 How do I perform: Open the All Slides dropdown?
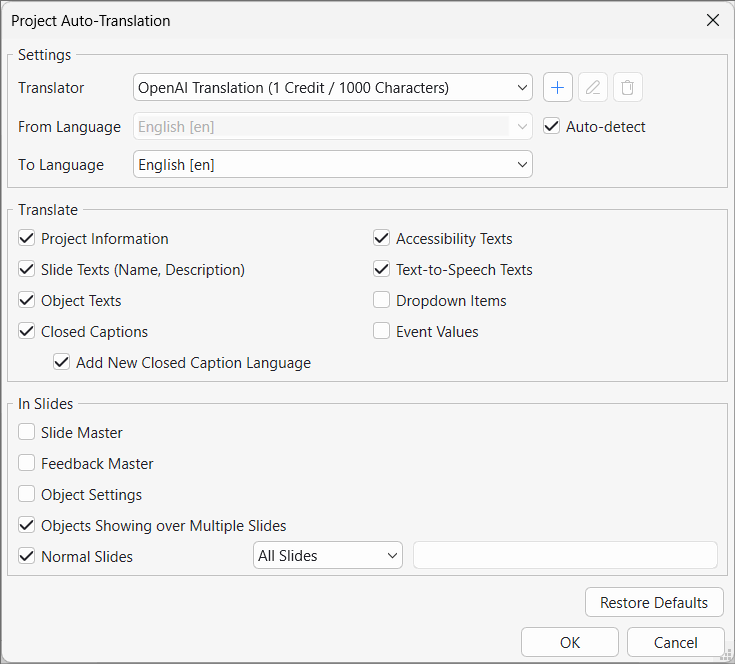click(327, 556)
